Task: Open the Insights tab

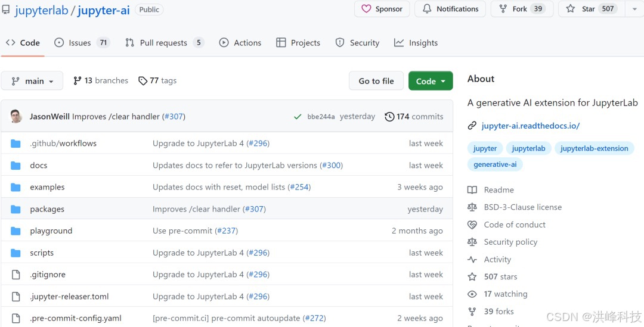Action: pos(416,43)
